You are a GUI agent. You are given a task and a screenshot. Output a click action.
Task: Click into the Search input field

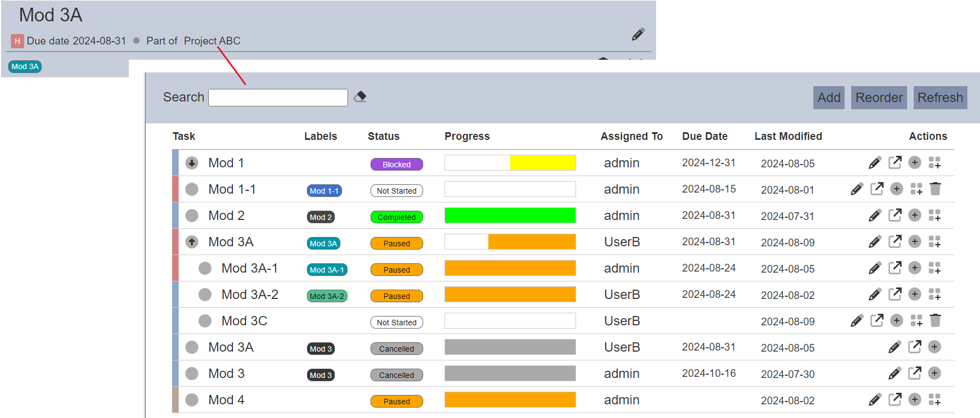click(278, 98)
